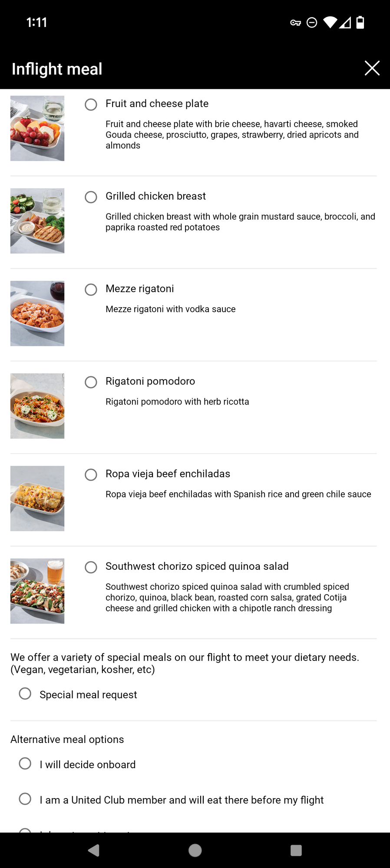
Task: Select Southwest chorizo spiced quinoa salad radio
Action: (x=91, y=567)
